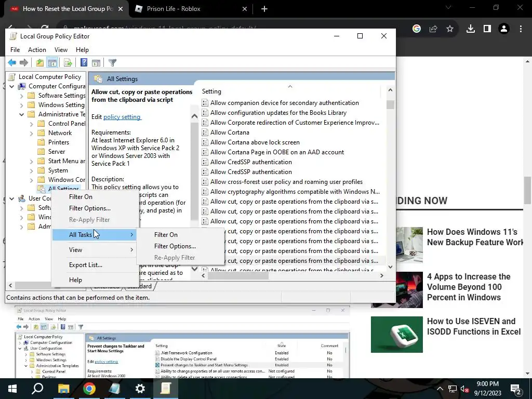Click the policy setting link
Screen dimensions: 532x399
(x=122, y=117)
